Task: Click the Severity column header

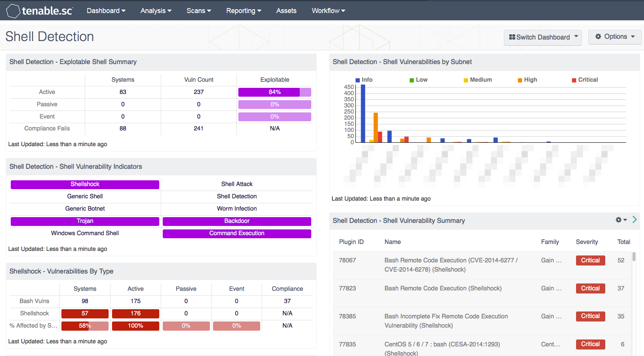Action: tap(587, 242)
